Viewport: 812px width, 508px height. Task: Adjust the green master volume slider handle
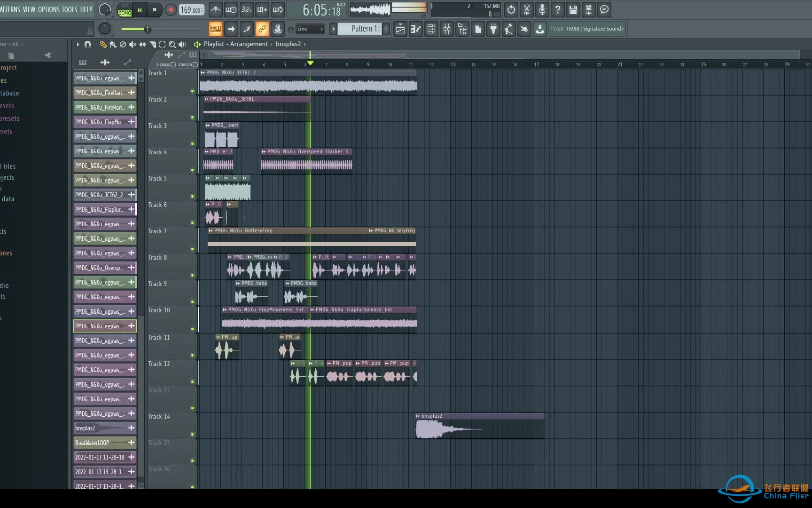pyautogui.click(x=148, y=29)
